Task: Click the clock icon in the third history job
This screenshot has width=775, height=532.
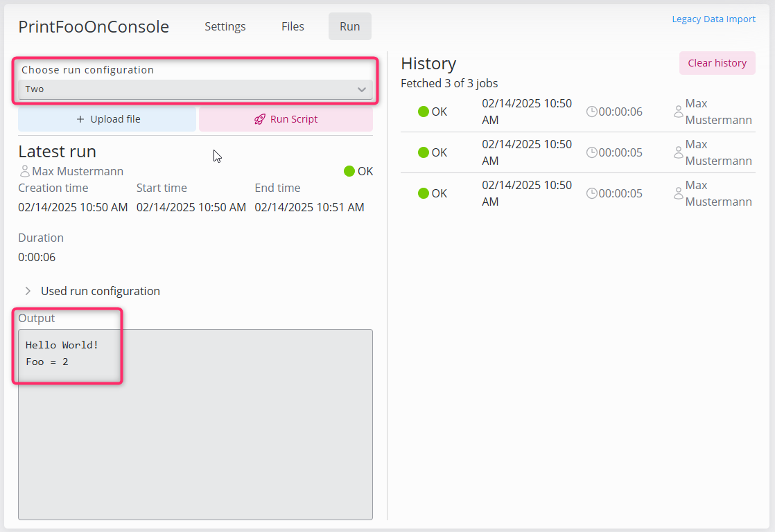Action: (591, 193)
